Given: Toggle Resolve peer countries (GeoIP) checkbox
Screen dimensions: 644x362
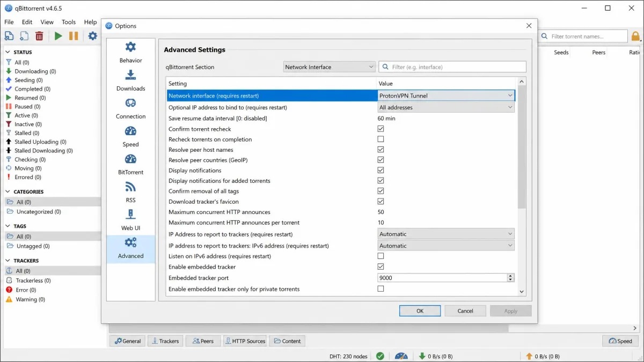Looking at the screenshot, I should click(380, 160).
